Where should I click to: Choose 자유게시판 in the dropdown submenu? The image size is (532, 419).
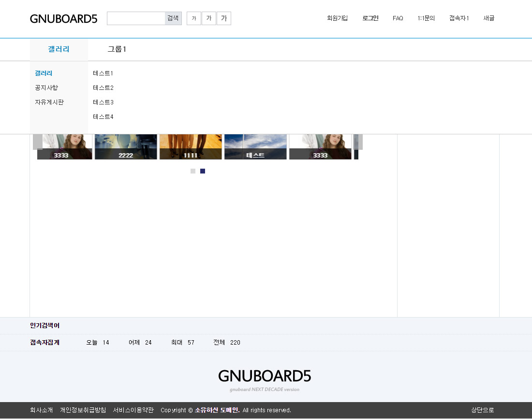[49, 102]
